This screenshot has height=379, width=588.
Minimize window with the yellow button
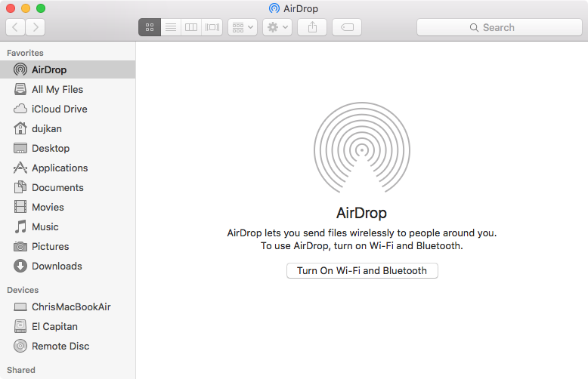pos(26,8)
